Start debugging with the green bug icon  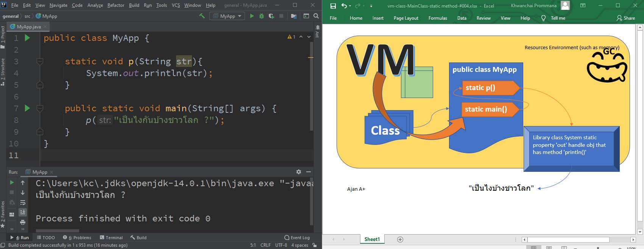[261, 16]
